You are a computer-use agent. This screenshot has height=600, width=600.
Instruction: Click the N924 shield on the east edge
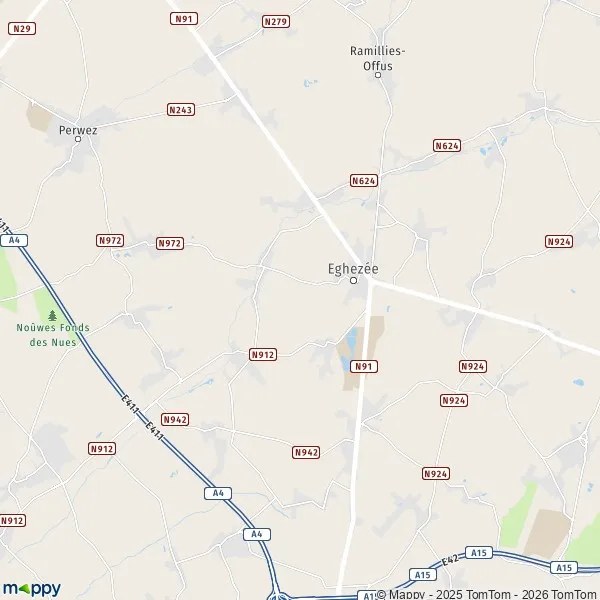(559, 241)
